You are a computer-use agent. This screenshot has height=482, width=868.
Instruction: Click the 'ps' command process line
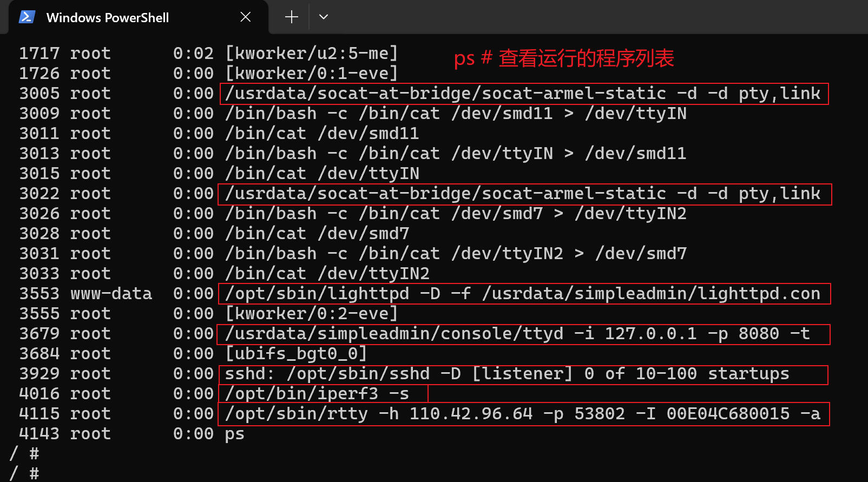tap(131, 434)
